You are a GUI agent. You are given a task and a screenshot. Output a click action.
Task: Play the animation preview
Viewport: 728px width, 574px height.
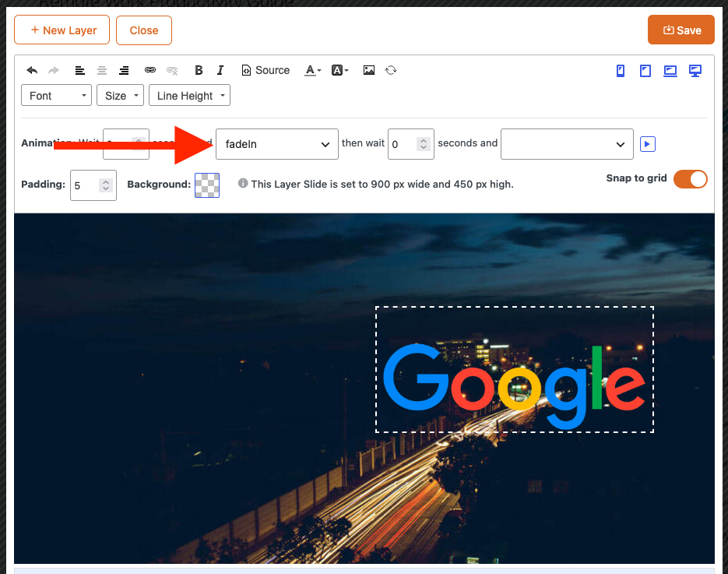(x=648, y=144)
